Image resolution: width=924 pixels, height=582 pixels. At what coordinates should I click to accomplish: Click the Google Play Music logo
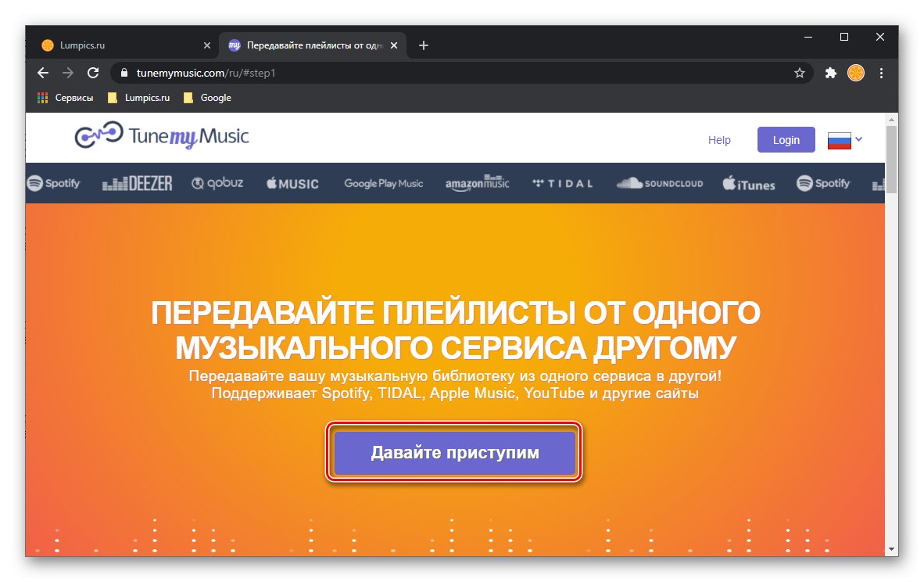click(384, 183)
